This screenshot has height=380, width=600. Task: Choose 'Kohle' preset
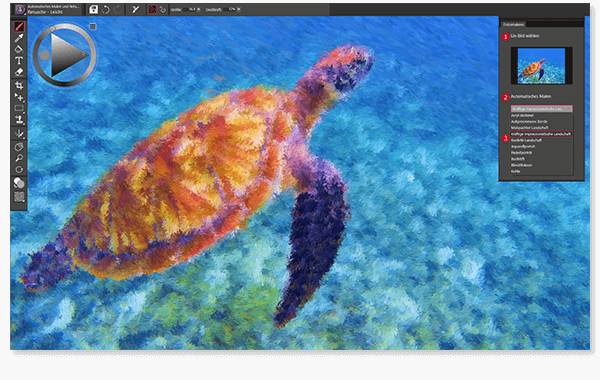point(515,171)
